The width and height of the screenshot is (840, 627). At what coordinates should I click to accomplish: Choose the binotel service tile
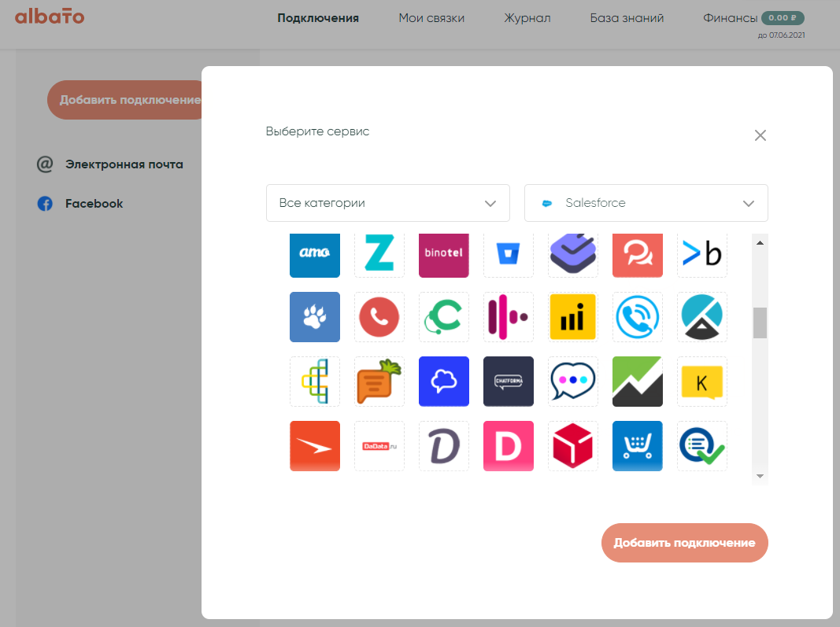coord(444,253)
